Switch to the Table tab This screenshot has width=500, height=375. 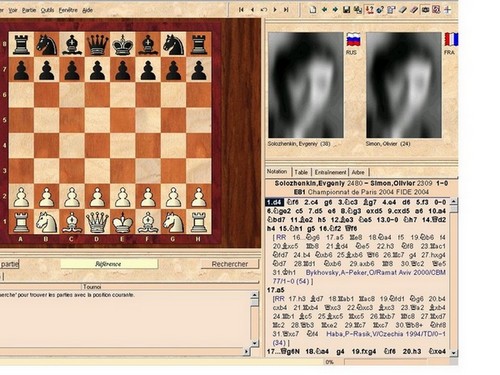tap(301, 172)
